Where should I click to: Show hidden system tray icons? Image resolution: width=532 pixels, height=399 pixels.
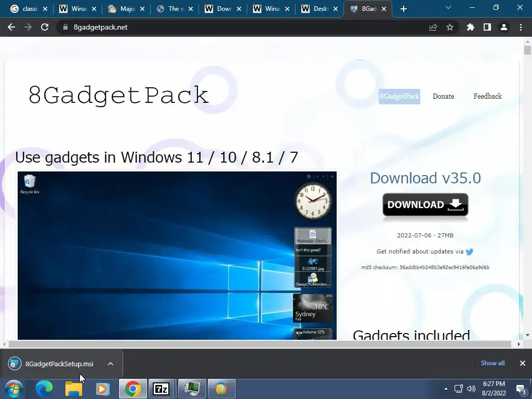click(x=446, y=389)
